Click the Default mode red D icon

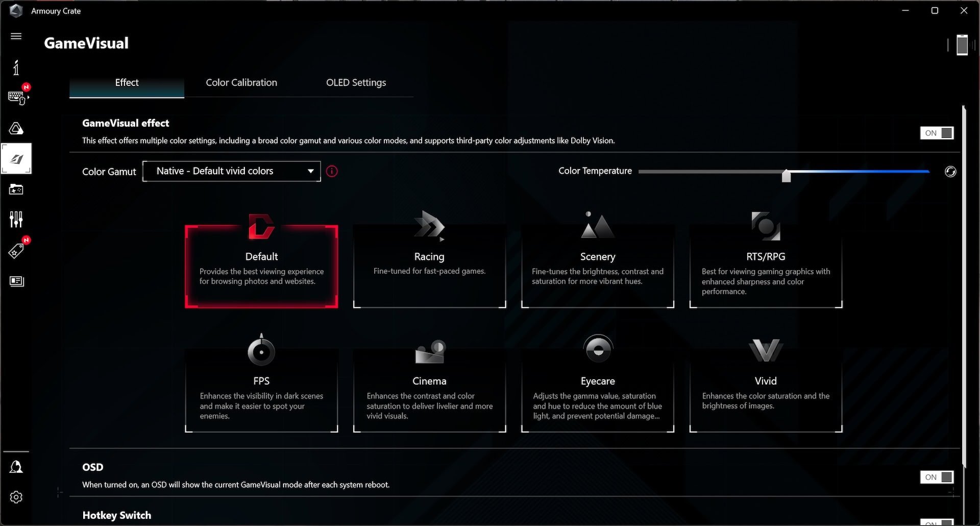pyautogui.click(x=261, y=227)
